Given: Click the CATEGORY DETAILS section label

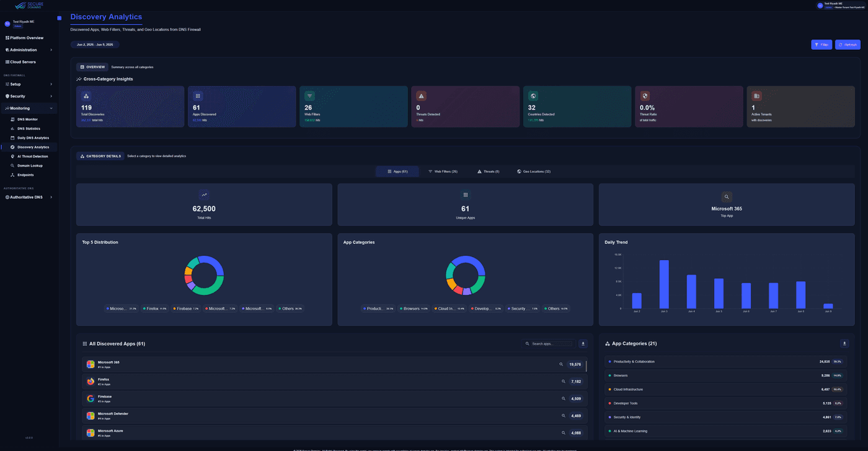Looking at the screenshot, I should click(100, 156).
